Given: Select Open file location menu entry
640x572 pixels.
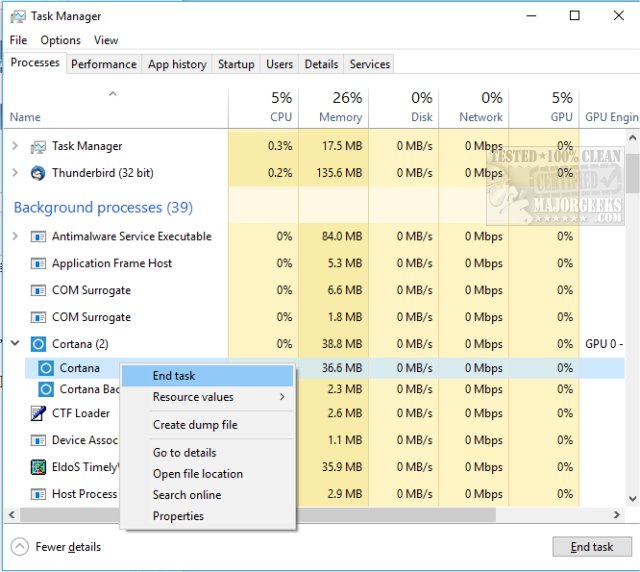Looking at the screenshot, I should pos(198,474).
